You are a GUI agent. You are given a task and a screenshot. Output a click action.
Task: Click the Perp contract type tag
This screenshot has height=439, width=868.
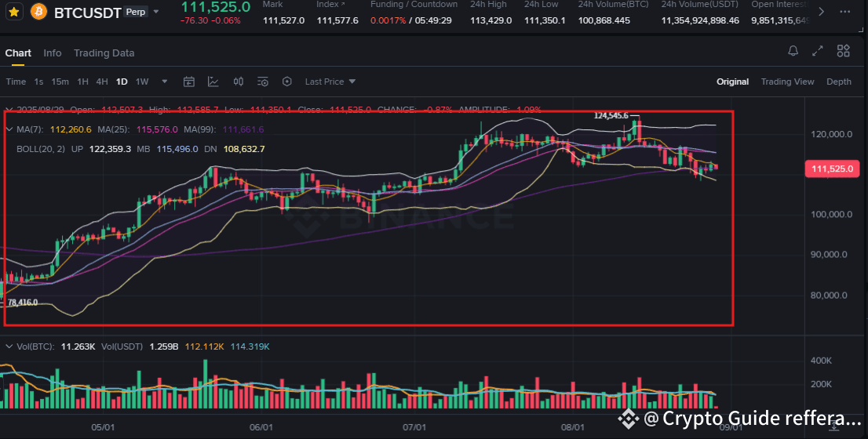tap(135, 12)
